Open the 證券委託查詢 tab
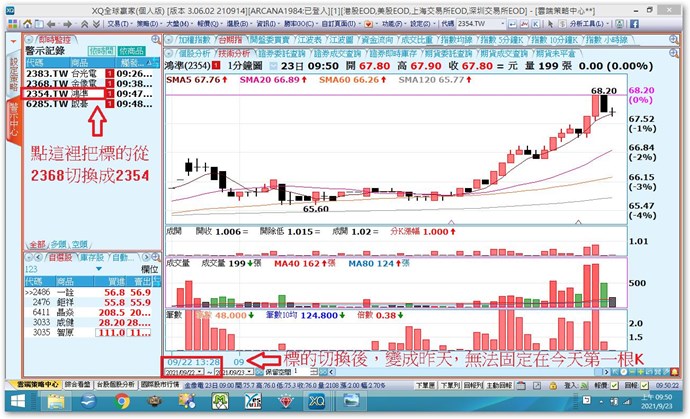690x419 pixels. [x=282, y=53]
